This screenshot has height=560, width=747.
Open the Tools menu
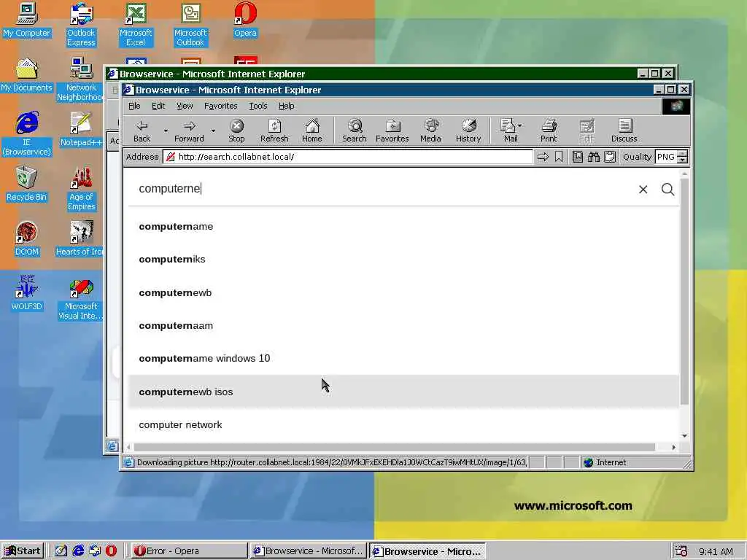258,106
